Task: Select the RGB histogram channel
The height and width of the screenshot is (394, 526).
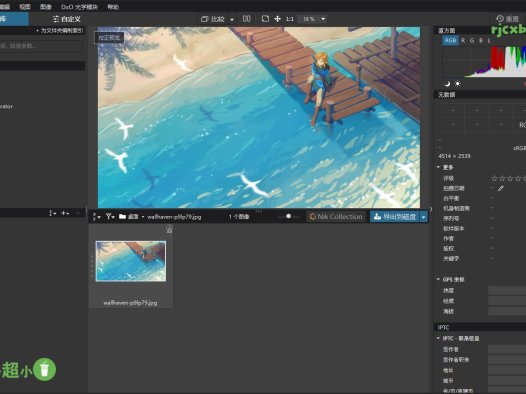Action: [x=450, y=41]
